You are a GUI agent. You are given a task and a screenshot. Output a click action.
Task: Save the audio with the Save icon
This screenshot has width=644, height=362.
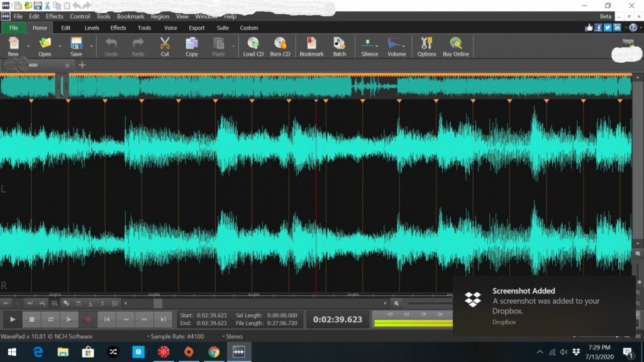tap(76, 47)
